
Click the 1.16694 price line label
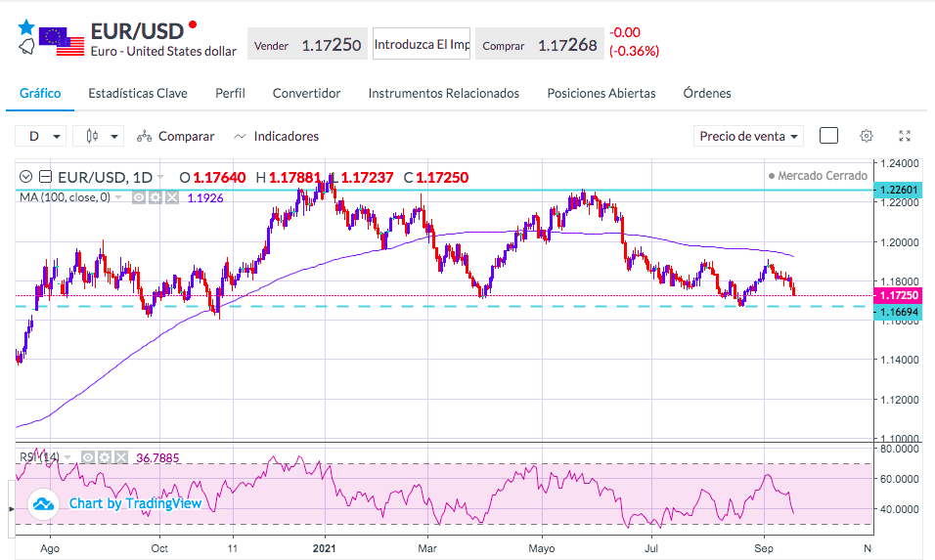tap(898, 312)
